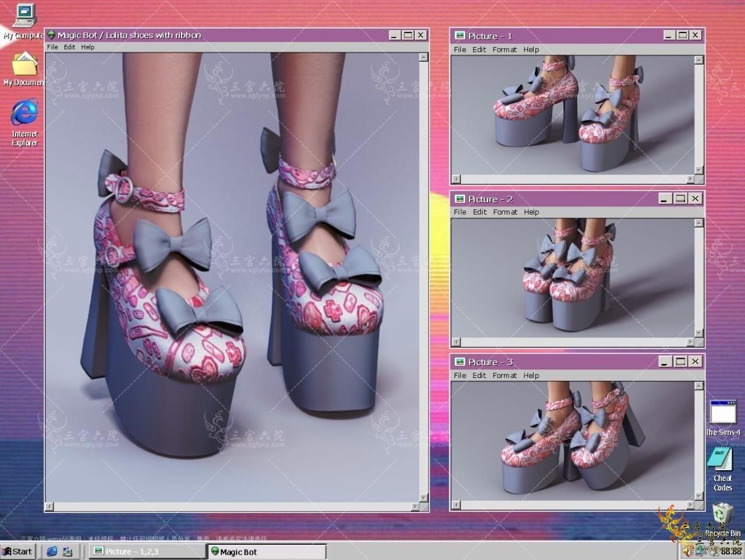Click the alien icon in Magic Bot title bar
The image size is (745, 560).
[x=51, y=35]
